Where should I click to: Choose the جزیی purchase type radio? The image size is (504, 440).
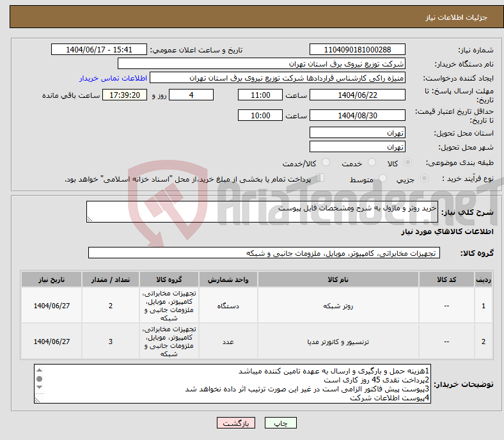[x=424, y=178]
